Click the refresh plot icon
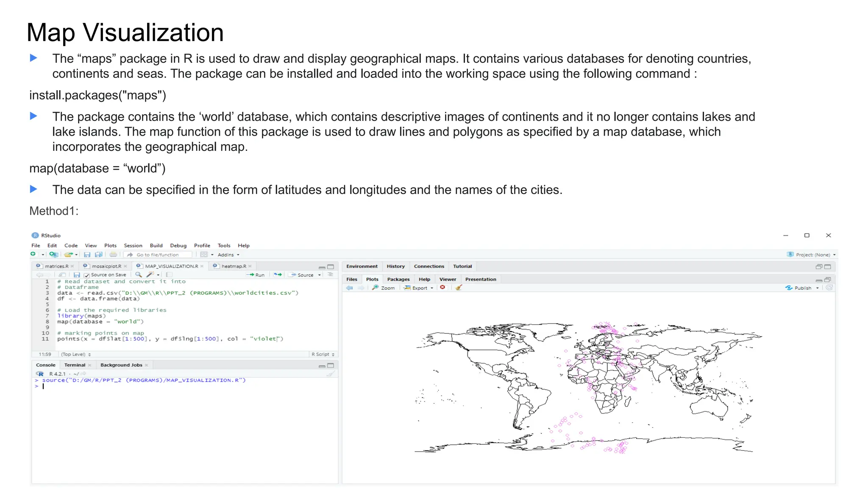 (x=829, y=287)
